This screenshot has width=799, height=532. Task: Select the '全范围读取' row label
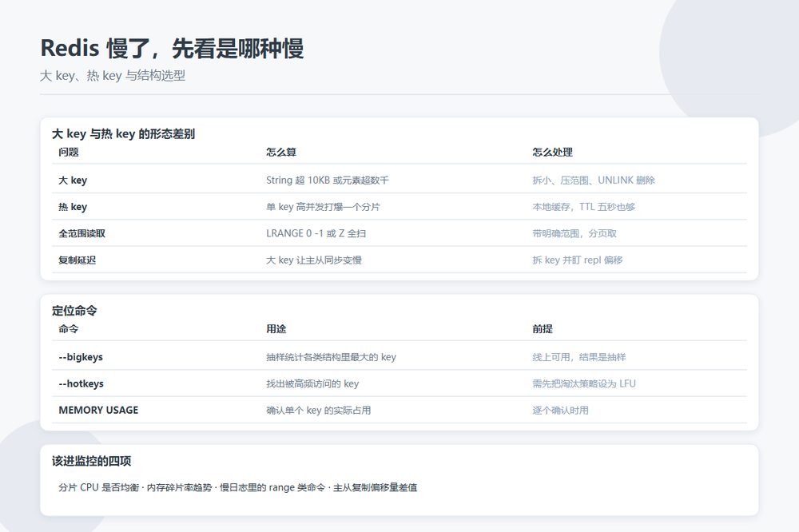click(x=82, y=233)
